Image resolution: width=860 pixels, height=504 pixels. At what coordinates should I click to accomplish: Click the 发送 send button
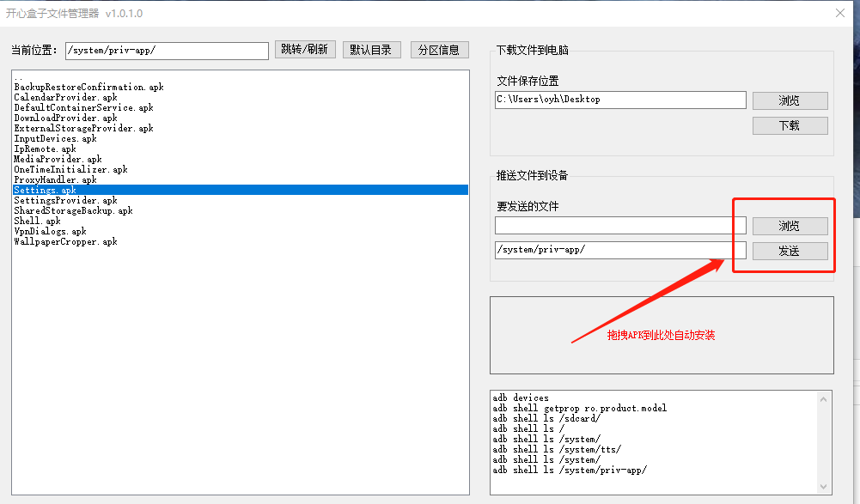(790, 252)
